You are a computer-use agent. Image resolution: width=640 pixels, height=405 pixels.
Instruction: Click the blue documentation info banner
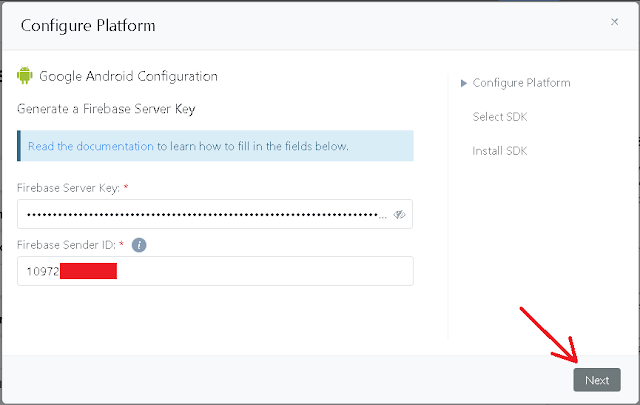(x=215, y=146)
